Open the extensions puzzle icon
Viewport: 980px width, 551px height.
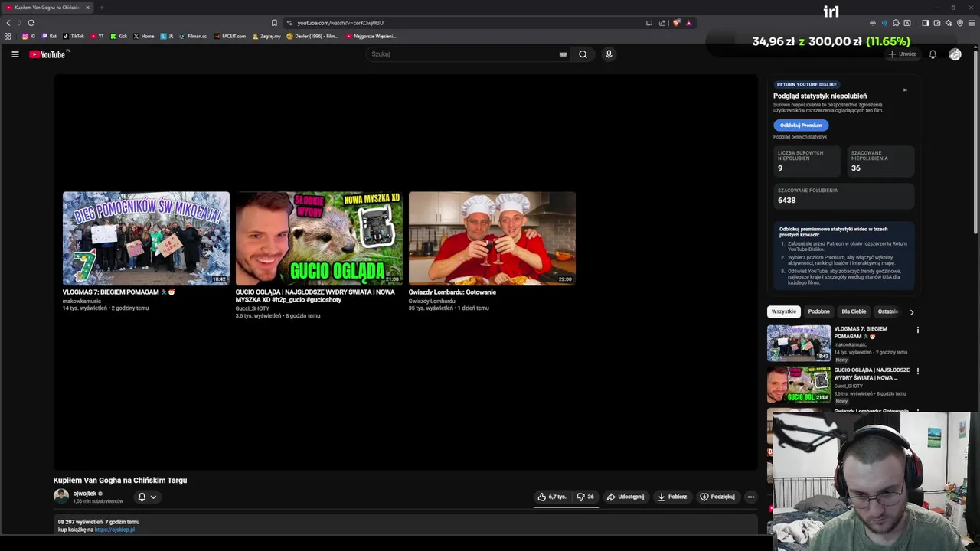click(896, 23)
